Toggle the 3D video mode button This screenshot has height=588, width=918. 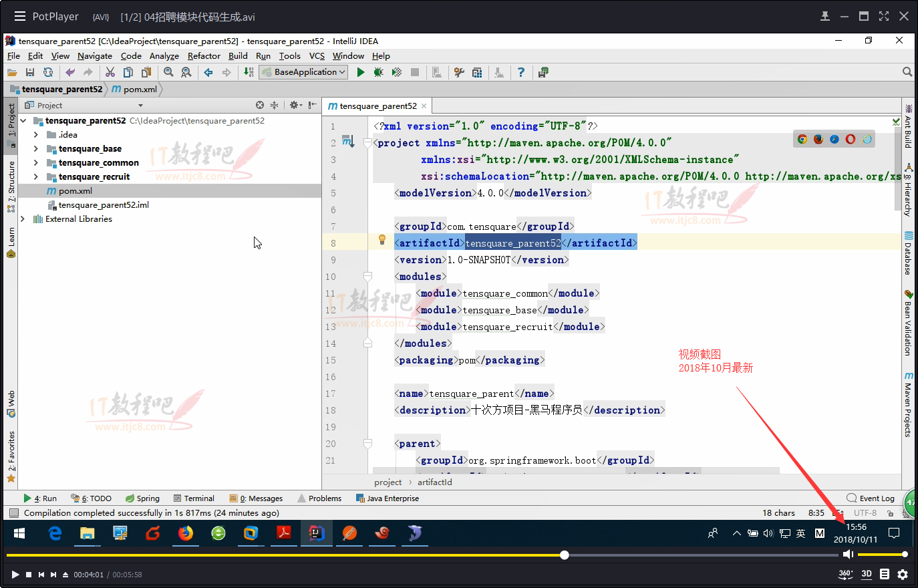tap(867, 574)
